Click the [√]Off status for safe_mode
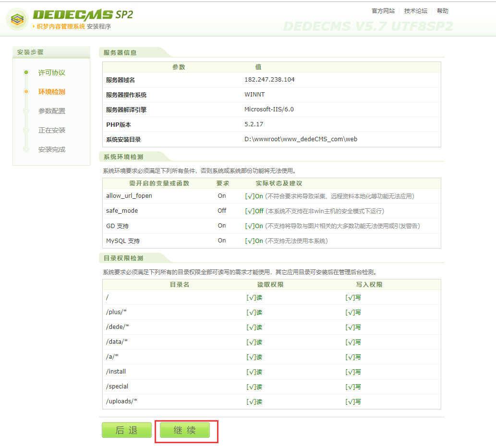 pos(254,211)
